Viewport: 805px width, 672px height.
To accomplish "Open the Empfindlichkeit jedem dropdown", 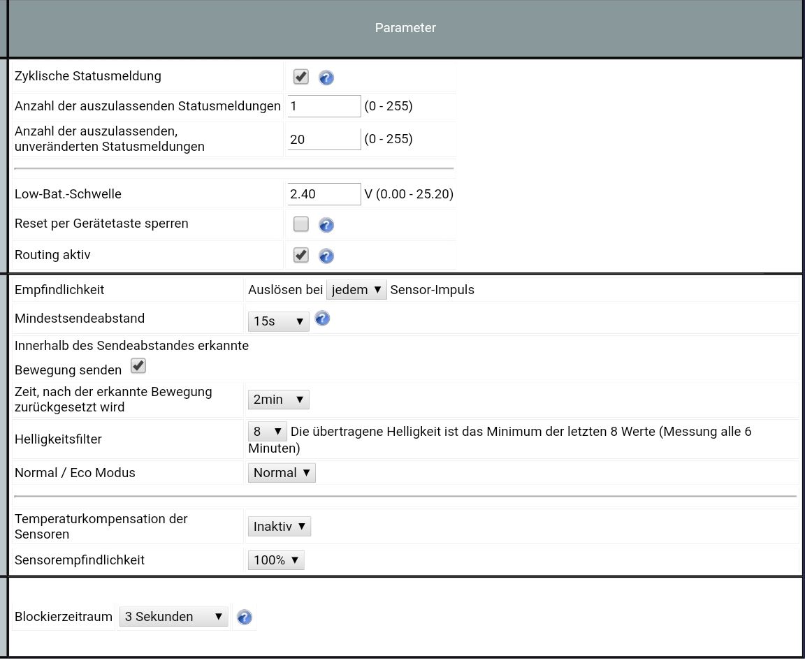I will [x=356, y=289].
